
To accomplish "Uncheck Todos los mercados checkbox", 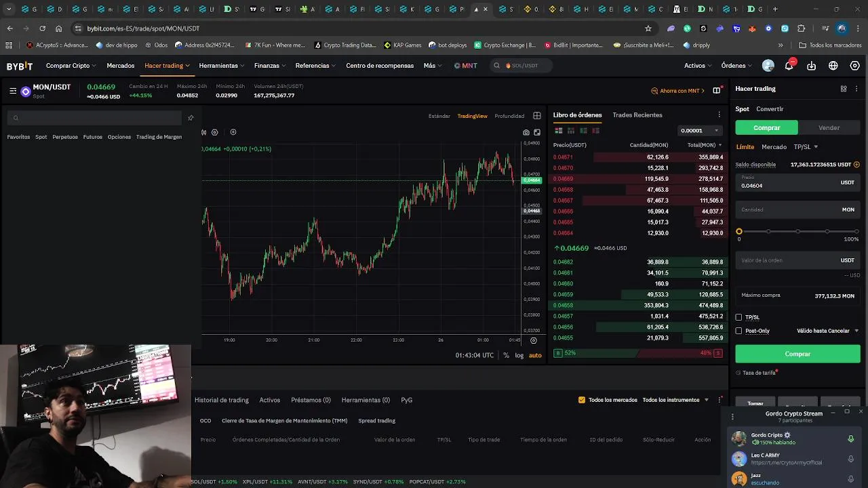I will click(582, 400).
